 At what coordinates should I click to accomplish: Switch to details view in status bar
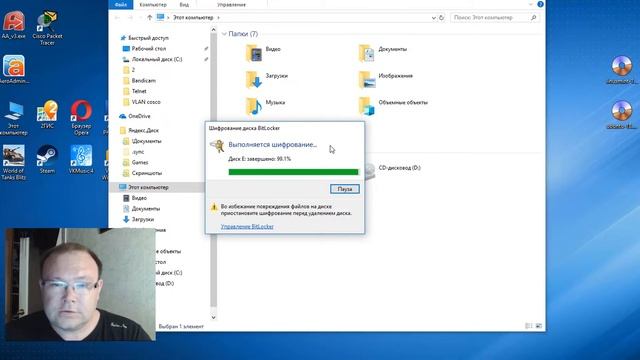529,326
